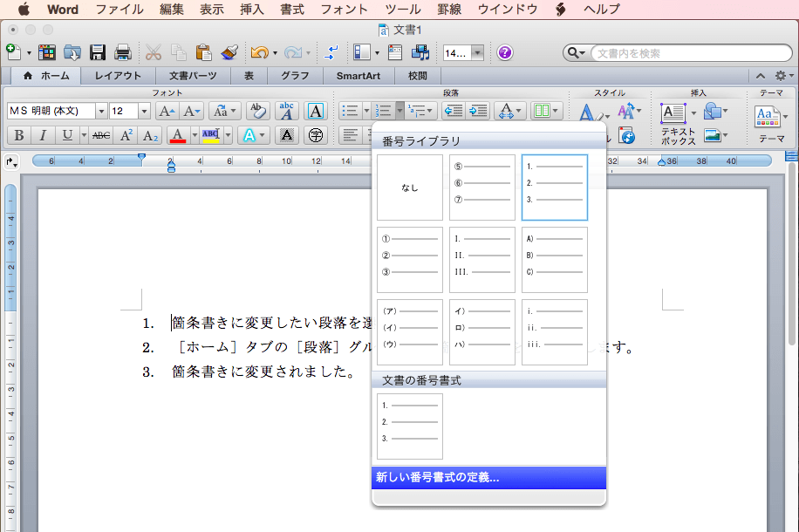Open the zoom percentage dropdown
Screen dimensions: 799x532
click(477, 53)
